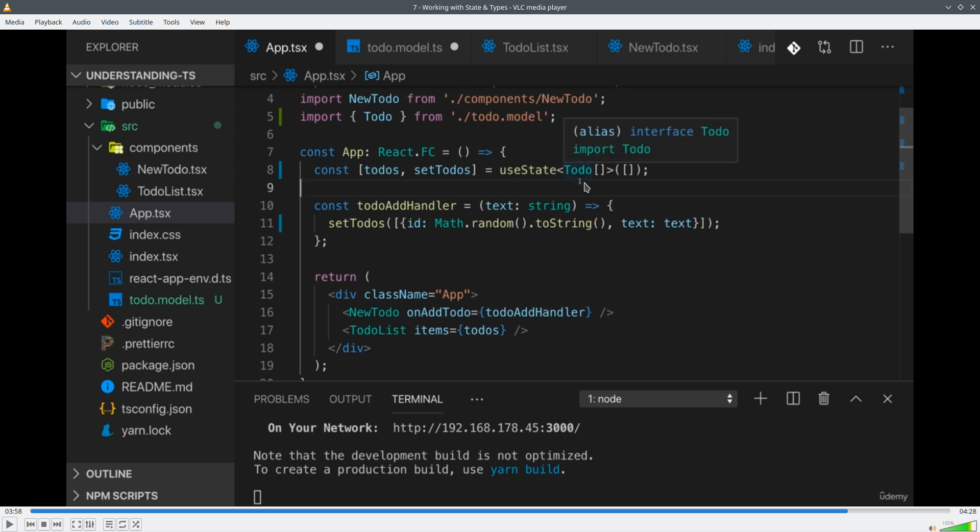Open the View menu

pos(198,22)
